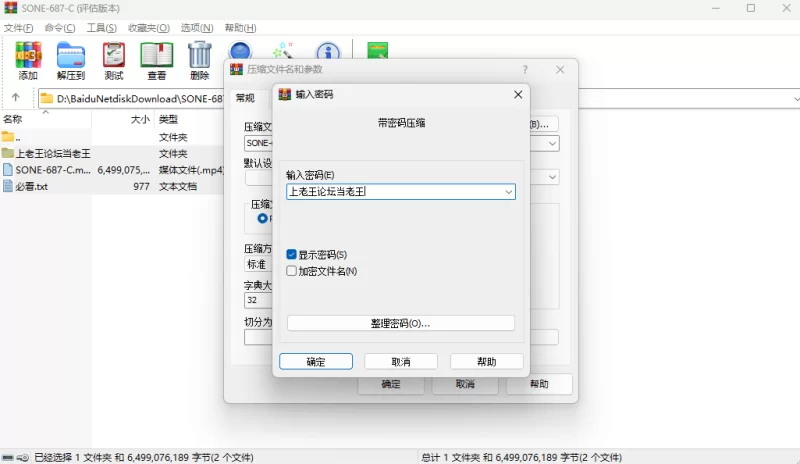Click the Info toolbar icon
This screenshot has height=464, width=800.
[328, 51]
